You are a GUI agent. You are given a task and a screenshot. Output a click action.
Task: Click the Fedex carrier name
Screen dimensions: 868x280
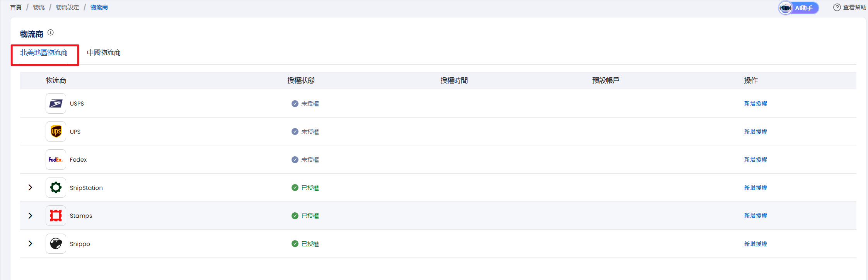click(x=78, y=160)
